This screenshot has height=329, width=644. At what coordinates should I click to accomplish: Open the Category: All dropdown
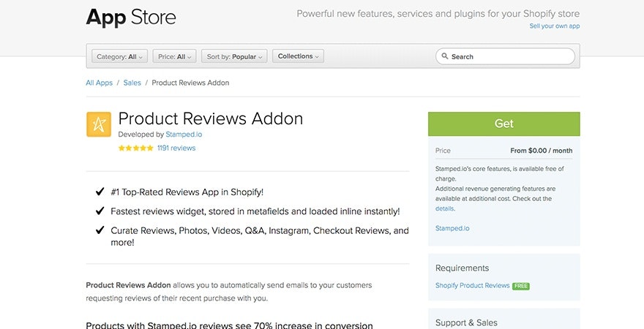(x=120, y=56)
